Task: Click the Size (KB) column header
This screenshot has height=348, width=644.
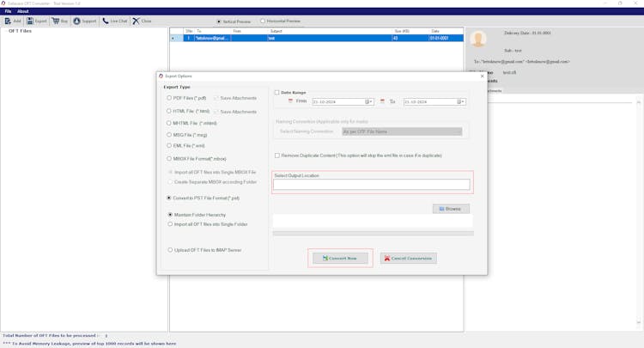Action: pos(410,31)
